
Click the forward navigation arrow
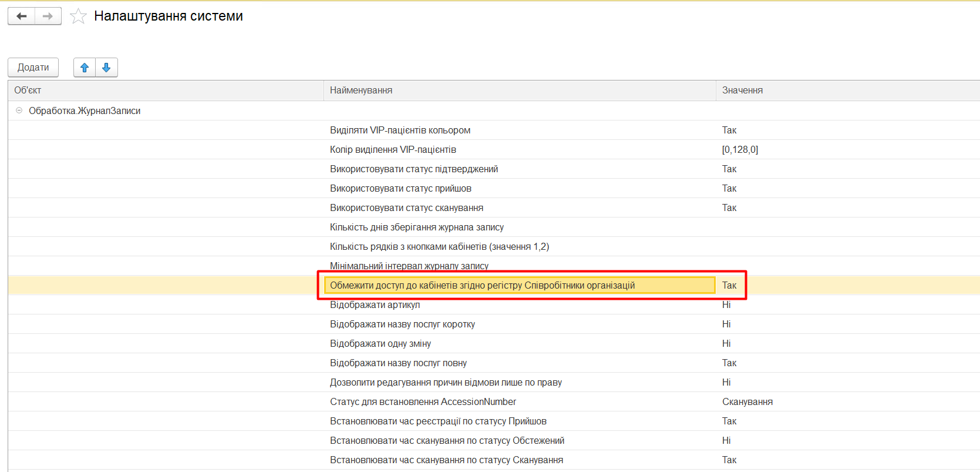48,16
